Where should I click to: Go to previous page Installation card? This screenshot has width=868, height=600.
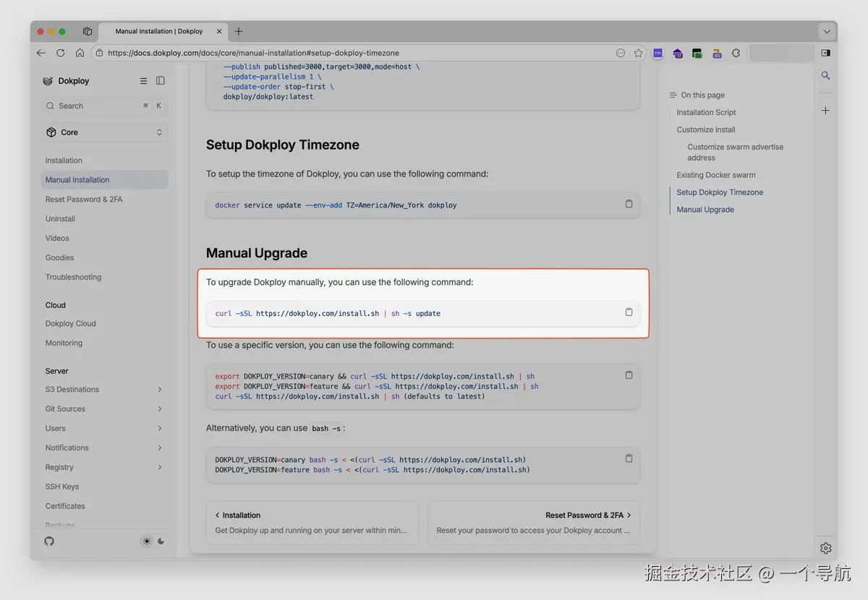[x=312, y=523]
